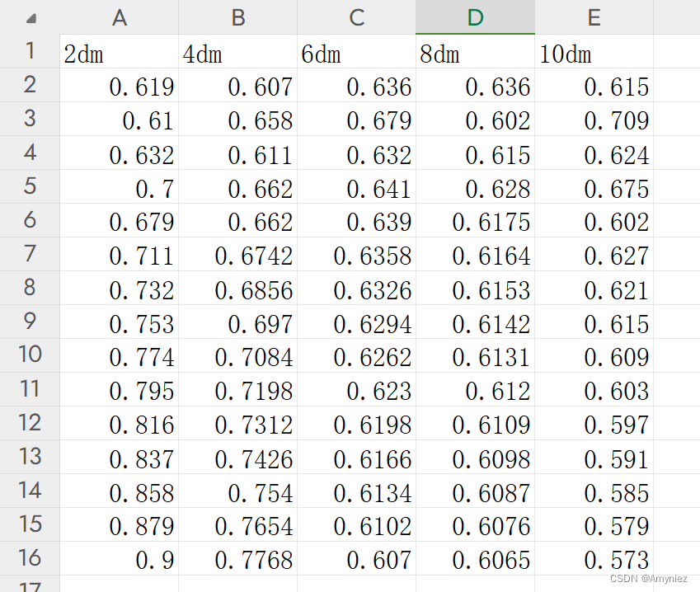Click cell with value 0.675
The image size is (700, 592).
[x=594, y=186]
